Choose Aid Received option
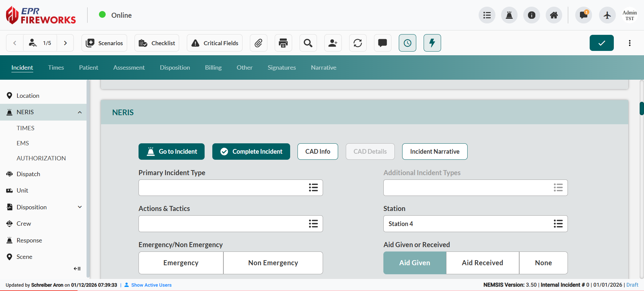The image size is (644, 291). 482,263
